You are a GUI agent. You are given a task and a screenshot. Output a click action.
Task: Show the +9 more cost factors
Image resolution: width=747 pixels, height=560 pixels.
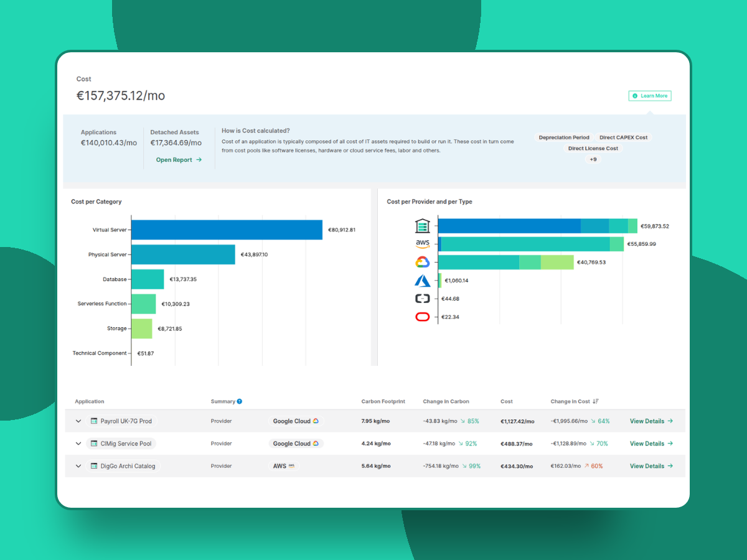[x=593, y=159]
